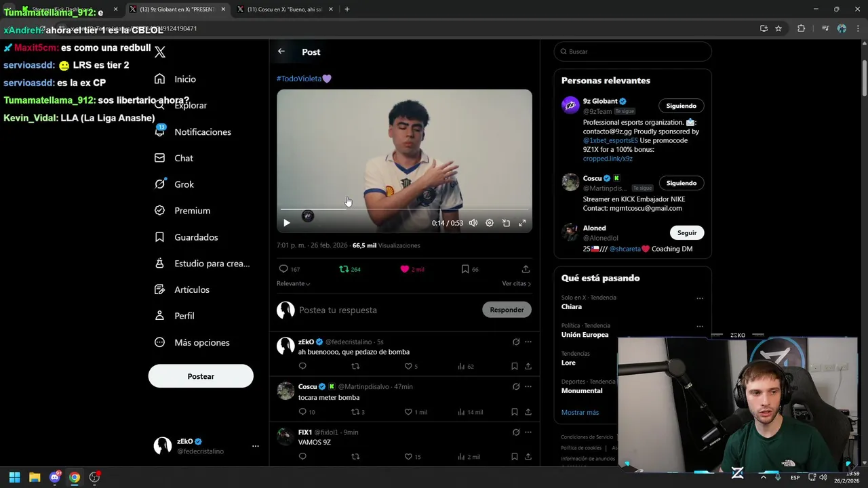Open the Premium badge icon

(159, 210)
